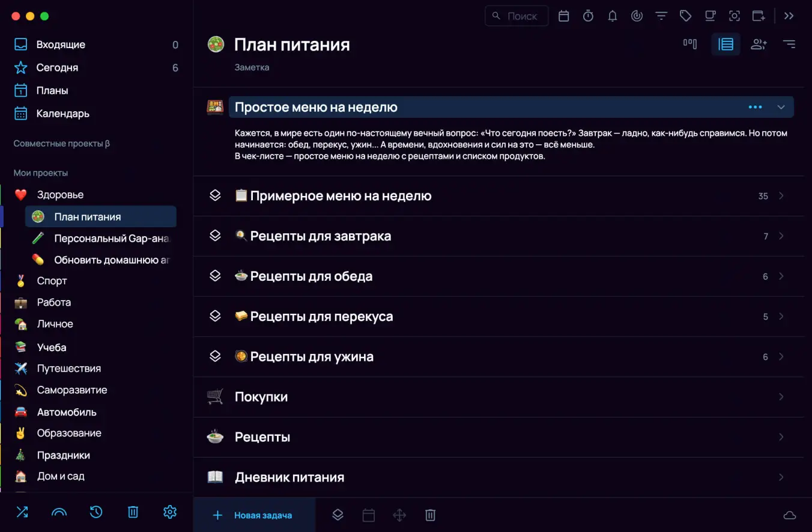Open Обновить домашнюю аптечку project

tap(101, 260)
